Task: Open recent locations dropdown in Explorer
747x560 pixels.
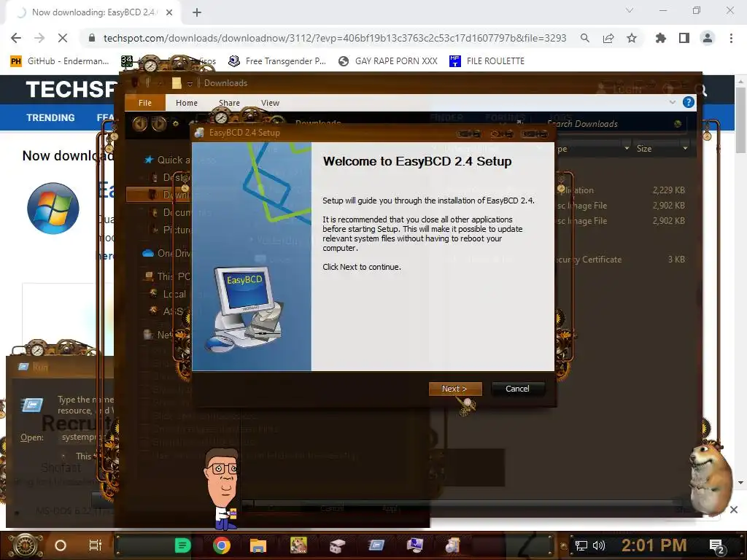Action: click(x=176, y=124)
